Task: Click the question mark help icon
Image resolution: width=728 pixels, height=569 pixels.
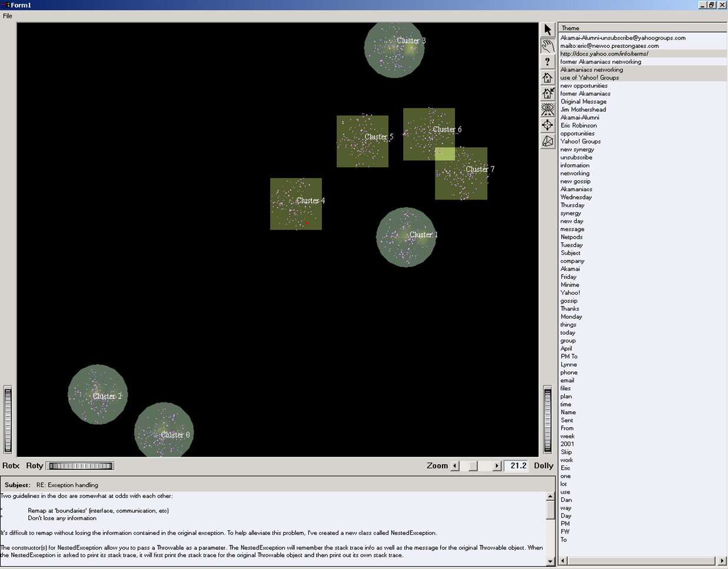Action: point(547,62)
